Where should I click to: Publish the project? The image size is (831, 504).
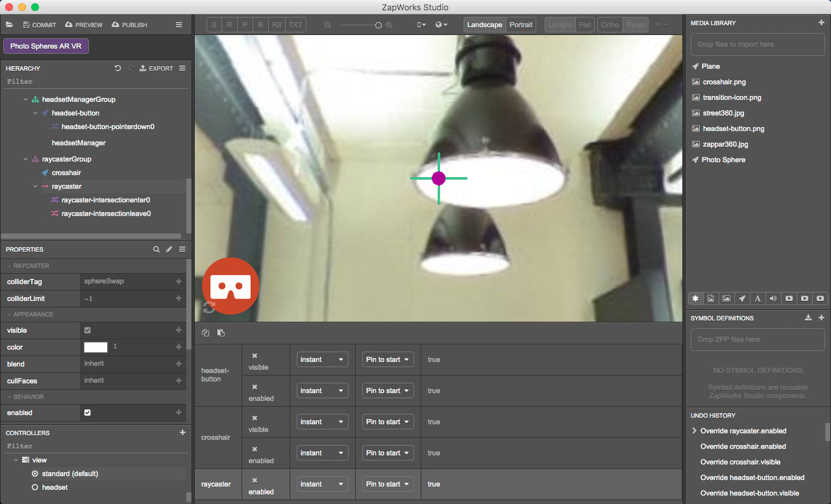point(130,25)
